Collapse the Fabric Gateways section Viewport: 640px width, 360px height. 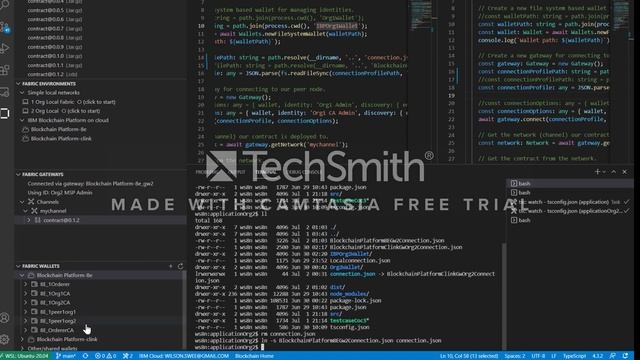(x=18, y=174)
